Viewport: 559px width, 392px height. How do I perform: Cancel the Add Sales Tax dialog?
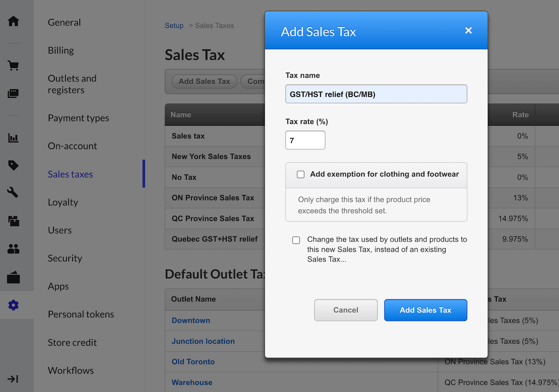[345, 310]
